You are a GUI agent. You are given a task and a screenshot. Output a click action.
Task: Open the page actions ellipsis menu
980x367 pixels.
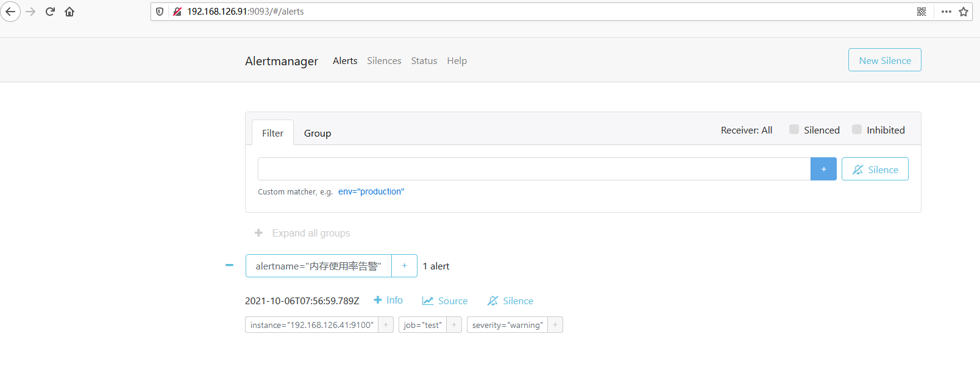[x=946, y=12]
